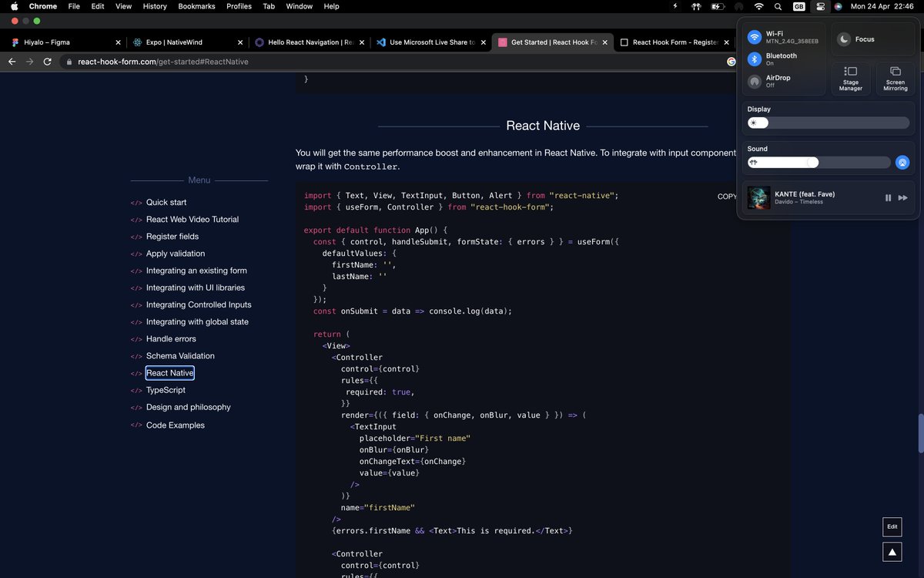Screen dimensions: 924x578
Task: Skip to next track in Control Center
Action: [903, 198]
